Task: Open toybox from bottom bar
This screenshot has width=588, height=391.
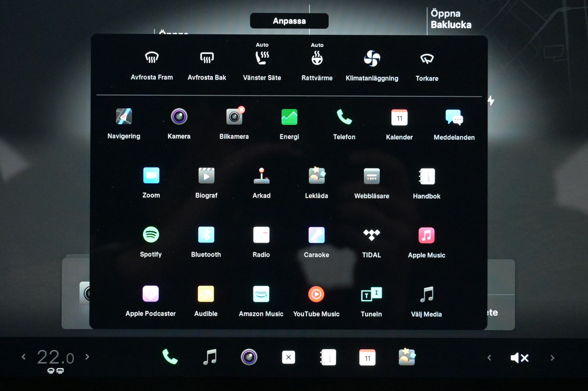Action: point(407,357)
